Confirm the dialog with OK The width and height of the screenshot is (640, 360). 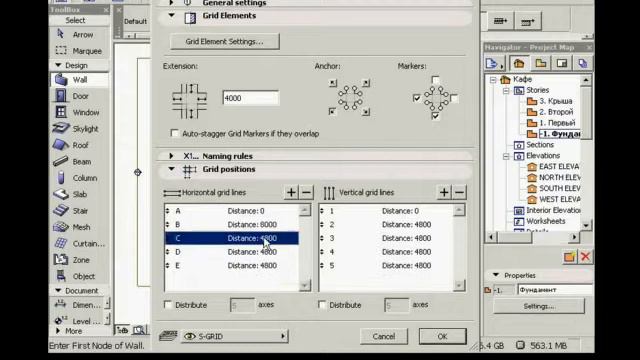[x=442, y=336]
